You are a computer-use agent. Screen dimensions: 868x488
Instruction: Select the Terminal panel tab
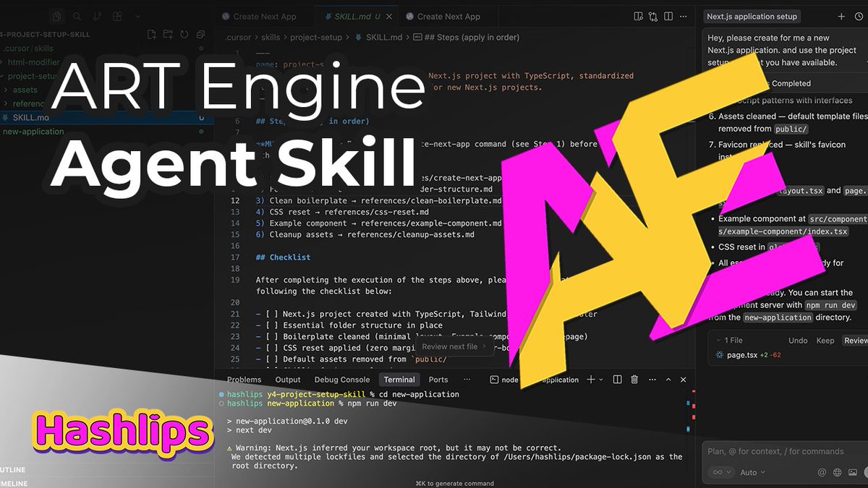(x=399, y=380)
